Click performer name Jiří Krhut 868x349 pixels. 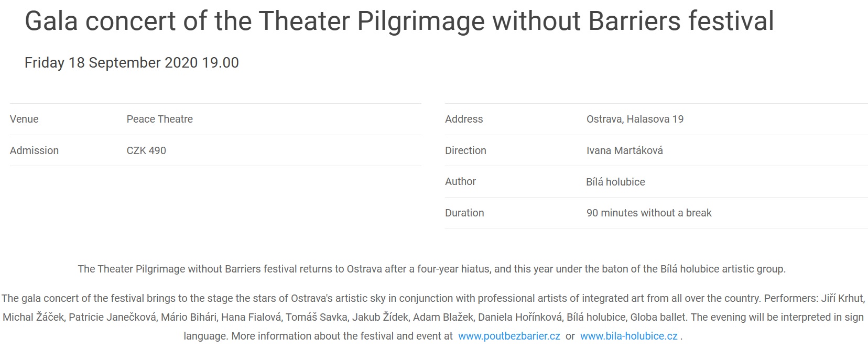pos(842,298)
